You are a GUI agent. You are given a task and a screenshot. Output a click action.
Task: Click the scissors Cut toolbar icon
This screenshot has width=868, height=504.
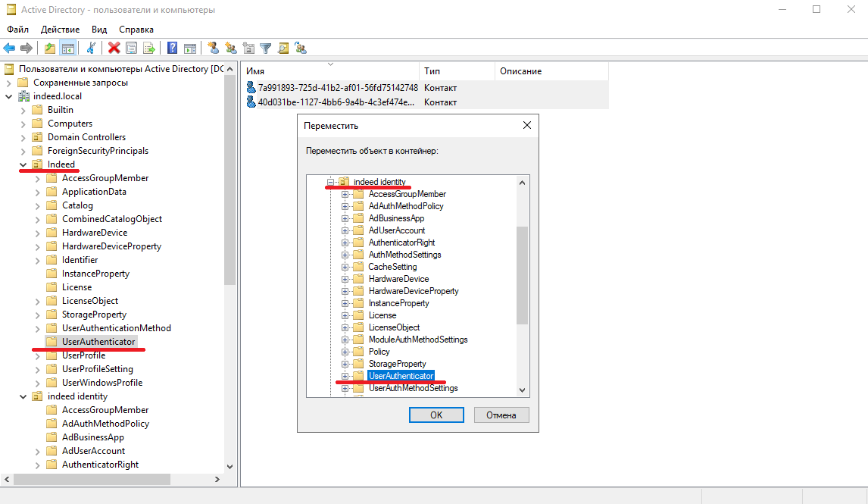pos(91,49)
